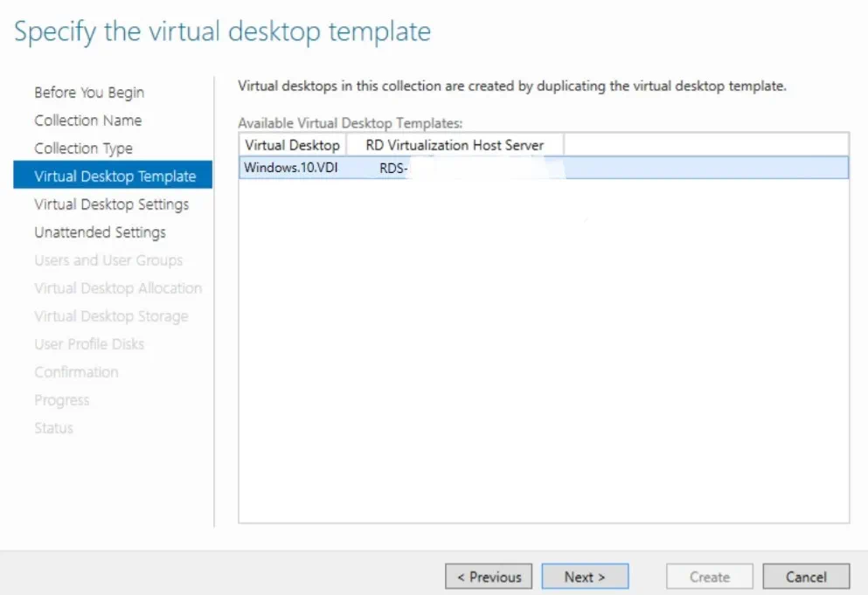The image size is (868, 595).
Task: Open the Confirmation step
Action: (x=76, y=371)
